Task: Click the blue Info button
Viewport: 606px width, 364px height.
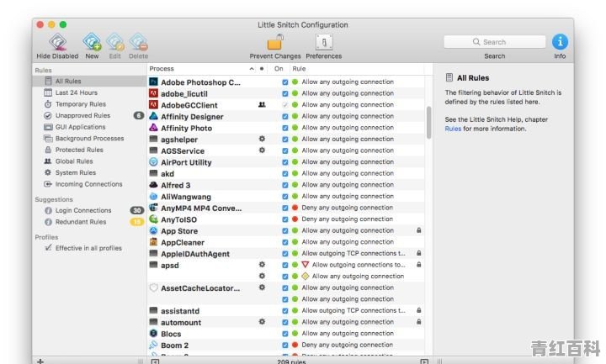Action: point(560,42)
